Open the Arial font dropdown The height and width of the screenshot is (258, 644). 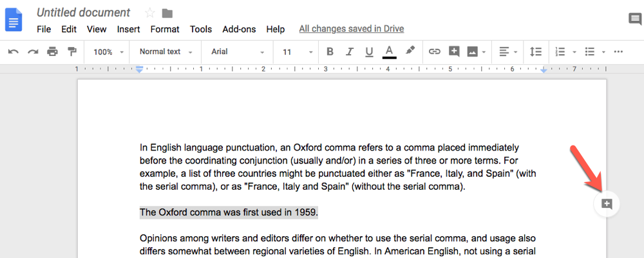(238, 51)
